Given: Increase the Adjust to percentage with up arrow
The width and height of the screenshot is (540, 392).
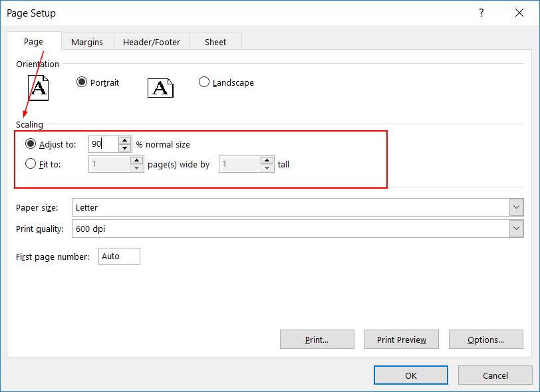Looking at the screenshot, I should coord(124,140).
